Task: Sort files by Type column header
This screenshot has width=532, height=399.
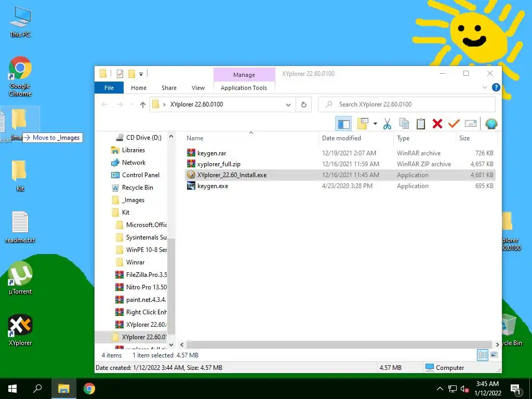Action: click(403, 138)
